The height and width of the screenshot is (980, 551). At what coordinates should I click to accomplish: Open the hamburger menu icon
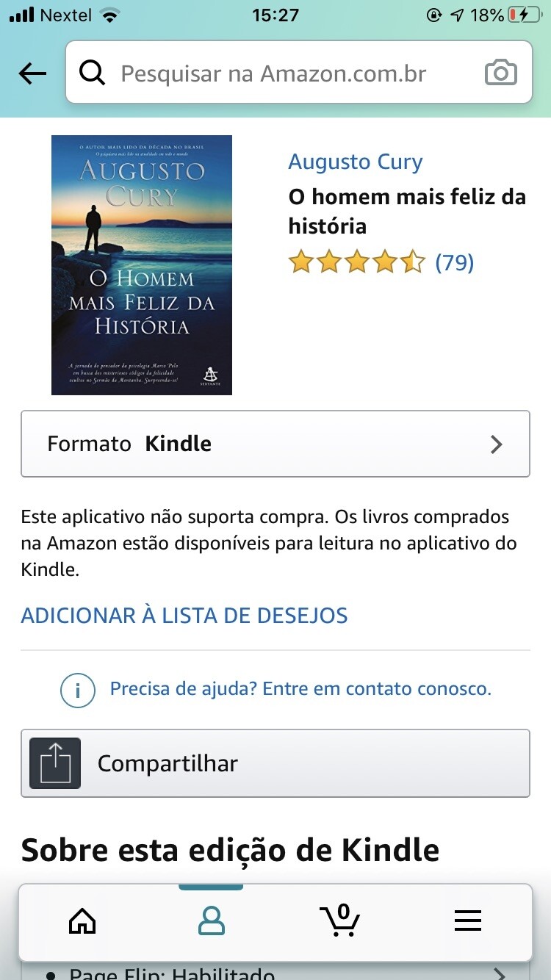click(468, 920)
